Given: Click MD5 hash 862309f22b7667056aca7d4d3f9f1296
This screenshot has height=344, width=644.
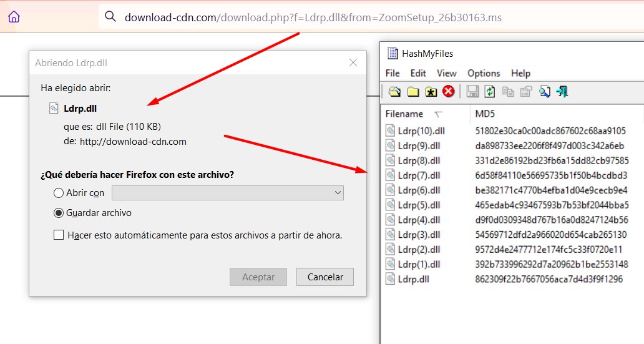Looking at the screenshot, I should point(549,278).
